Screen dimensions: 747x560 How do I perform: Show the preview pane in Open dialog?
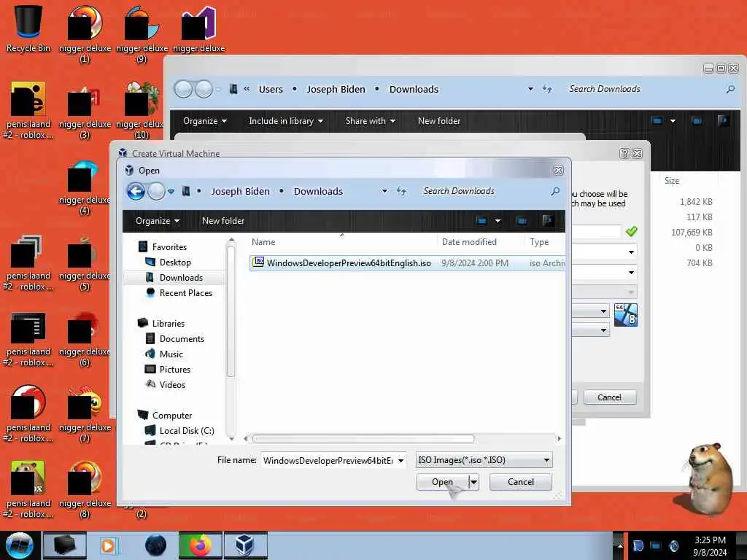(522, 221)
